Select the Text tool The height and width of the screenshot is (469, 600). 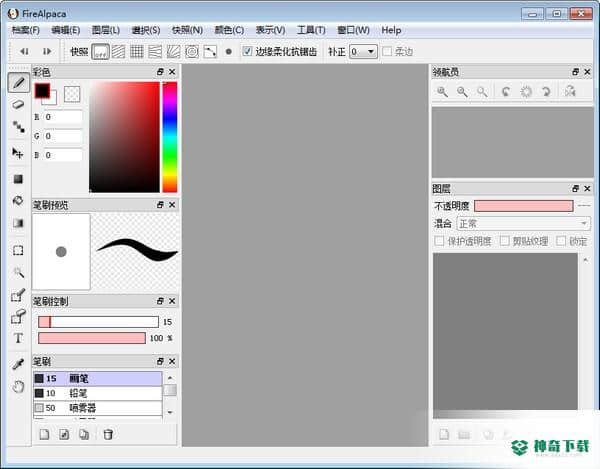[x=18, y=338]
